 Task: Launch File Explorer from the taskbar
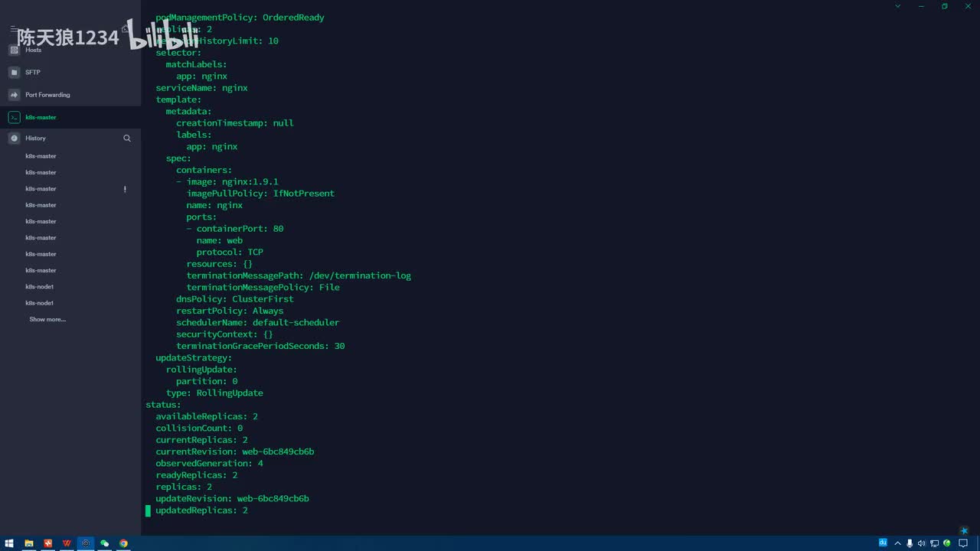29,543
